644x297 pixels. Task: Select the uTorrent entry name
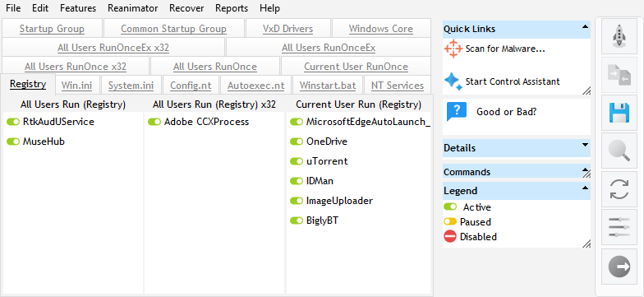point(327,161)
